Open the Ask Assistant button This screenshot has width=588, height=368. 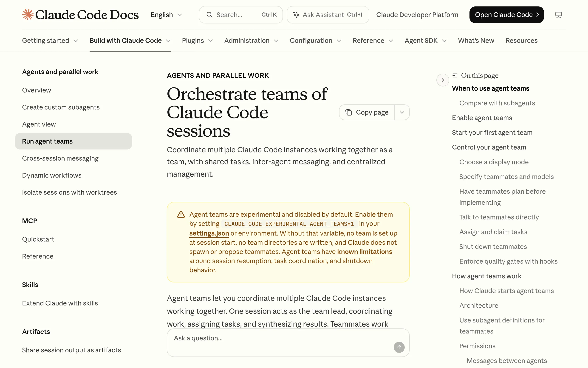click(x=328, y=15)
